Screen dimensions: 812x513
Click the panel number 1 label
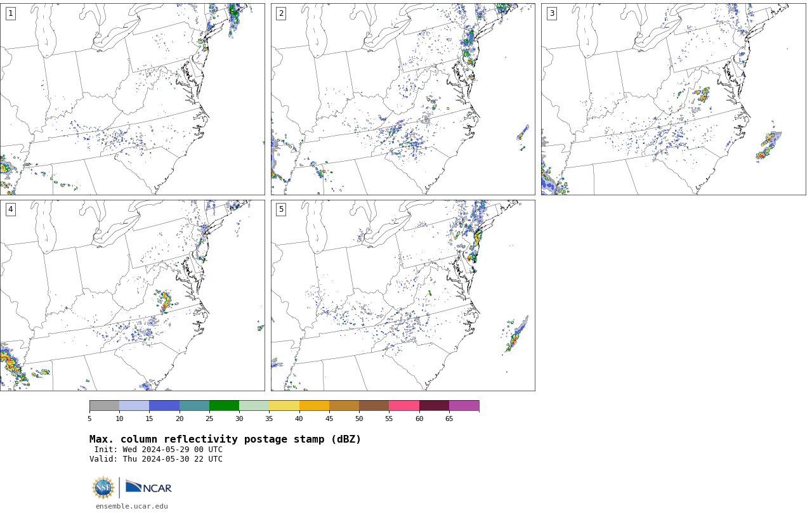[x=10, y=13]
